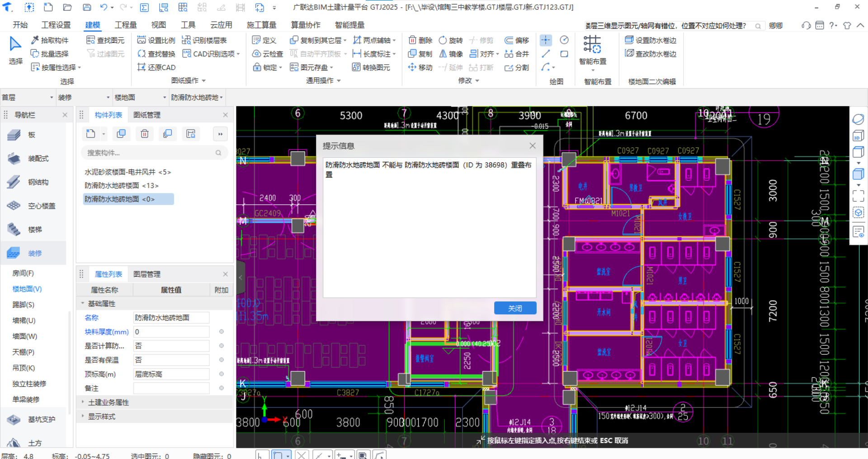Screen dimensions: 868x459
Task: Toggle 附加 circle for 是否有保温 row
Action: coord(222,360)
